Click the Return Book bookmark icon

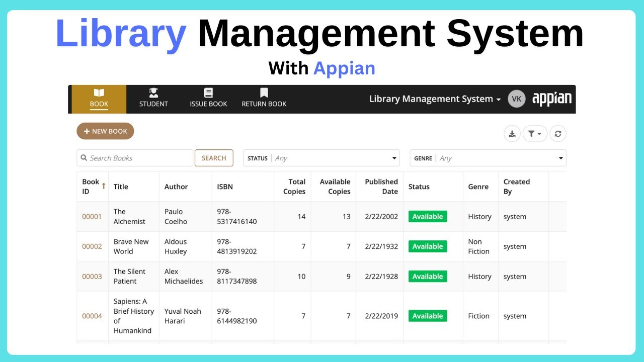click(x=264, y=93)
